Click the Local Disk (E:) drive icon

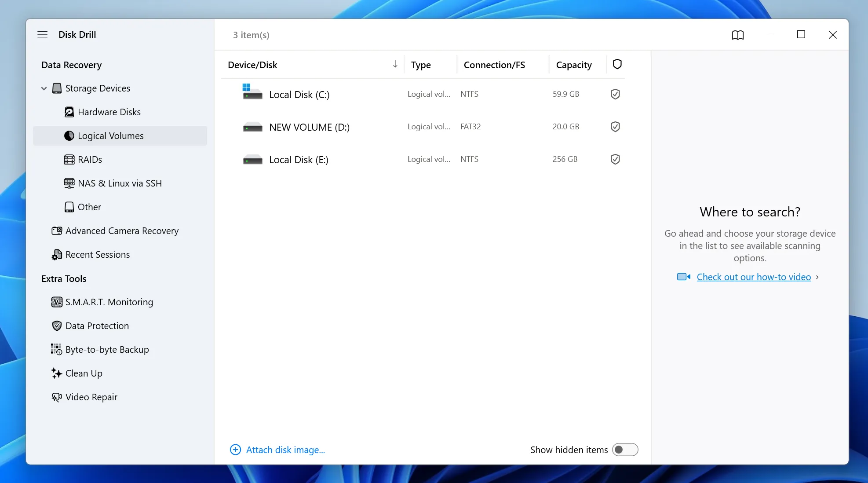click(x=252, y=160)
